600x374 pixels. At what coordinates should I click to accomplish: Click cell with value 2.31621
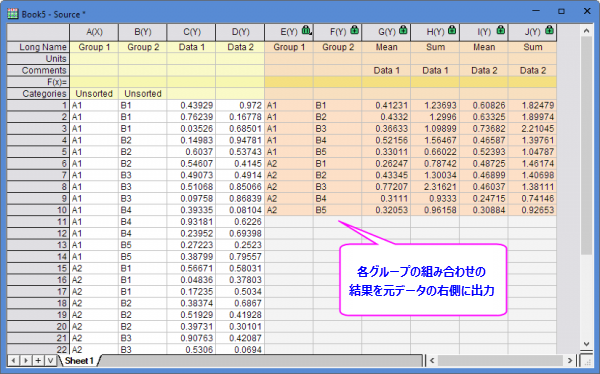click(x=435, y=186)
